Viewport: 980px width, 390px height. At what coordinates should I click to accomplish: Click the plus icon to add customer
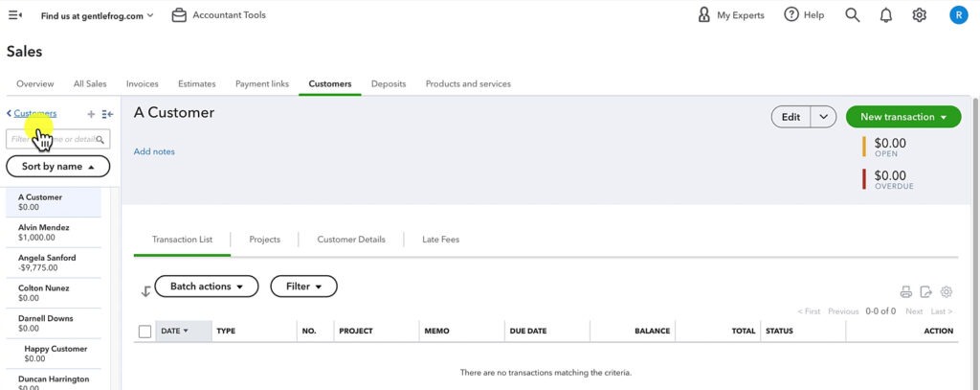(91, 114)
